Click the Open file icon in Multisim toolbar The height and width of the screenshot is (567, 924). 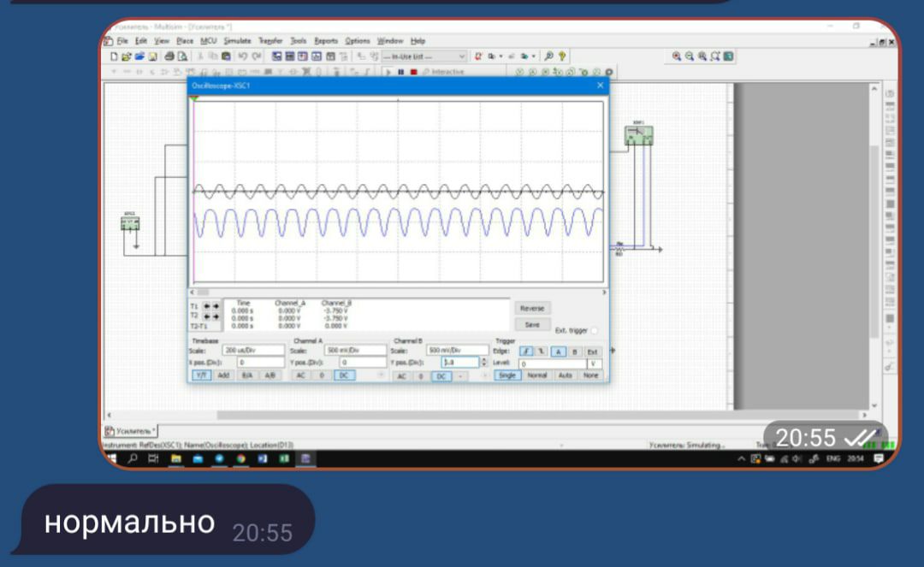tap(126, 56)
